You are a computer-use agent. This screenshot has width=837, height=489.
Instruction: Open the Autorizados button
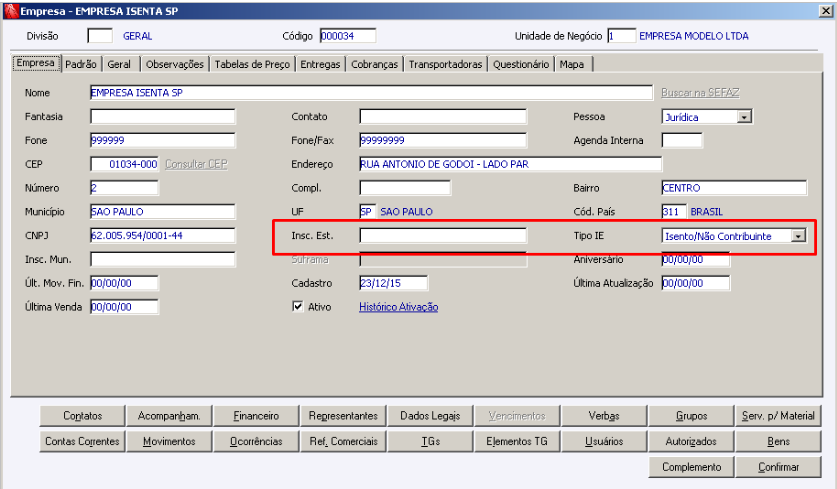click(x=691, y=441)
